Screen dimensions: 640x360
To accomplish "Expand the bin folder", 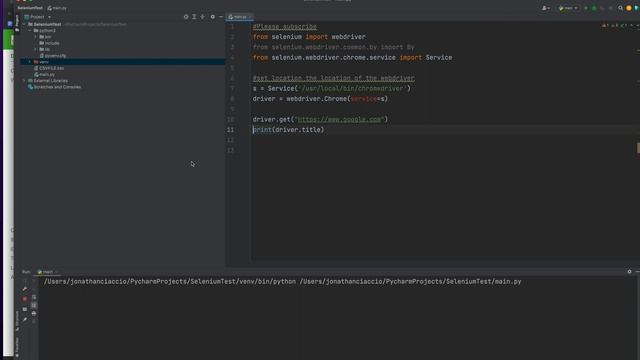I will point(36,37).
